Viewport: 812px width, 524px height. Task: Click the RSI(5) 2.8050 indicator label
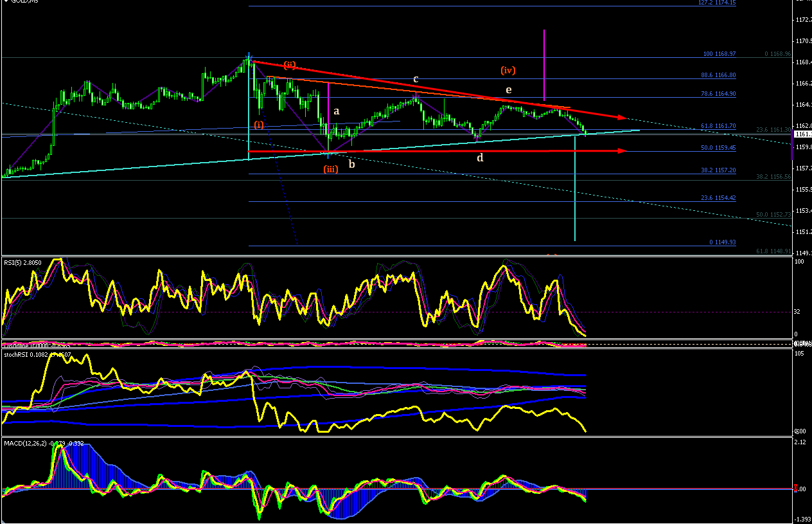(x=23, y=262)
